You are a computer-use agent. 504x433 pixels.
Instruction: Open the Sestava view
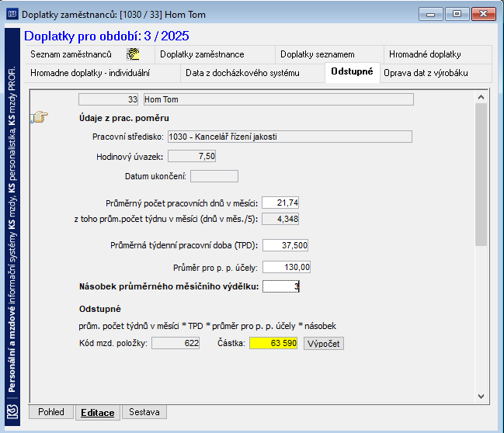pyautogui.click(x=144, y=412)
